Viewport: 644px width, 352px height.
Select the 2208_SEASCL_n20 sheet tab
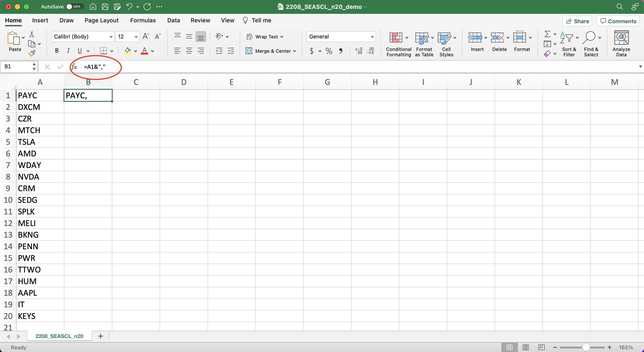coord(59,336)
